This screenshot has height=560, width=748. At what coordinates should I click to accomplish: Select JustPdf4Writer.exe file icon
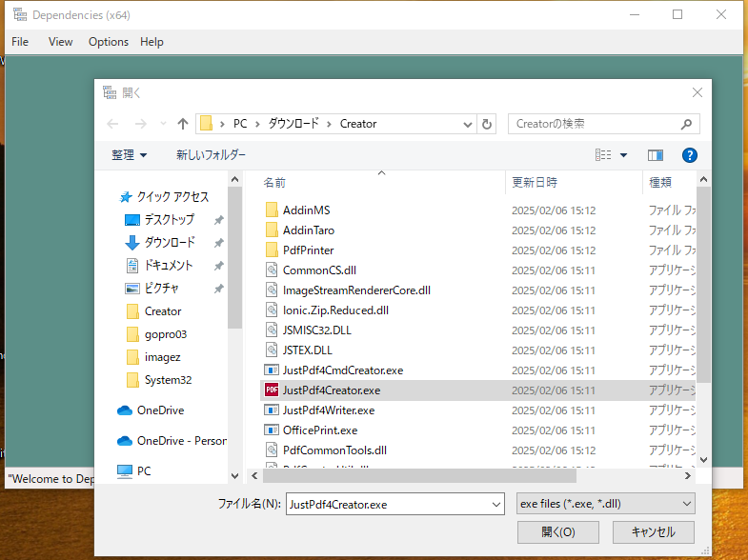272,410
